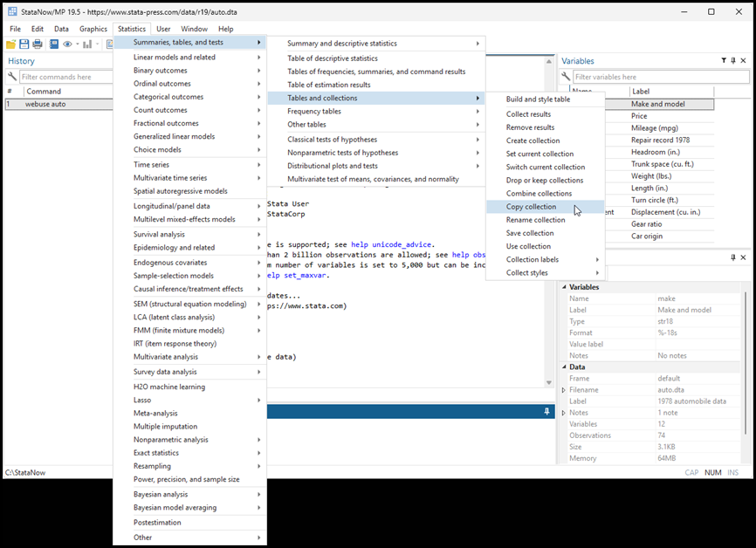Click C:\StataNow path in status bar
The image size is (756, 548).
tap(25, 473)
